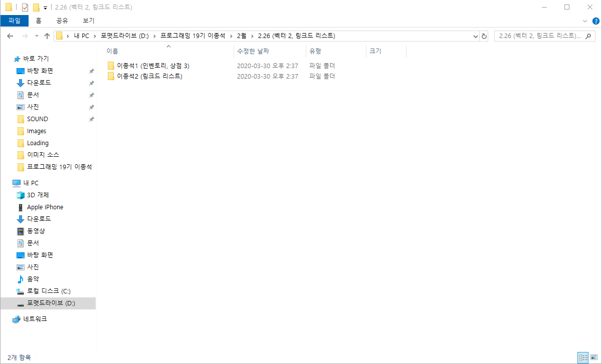Image resolution: width=602 pixels, height=364 pixels.
Task: Select 내 PC in navigation pane
Action: [x=31, y=183]
